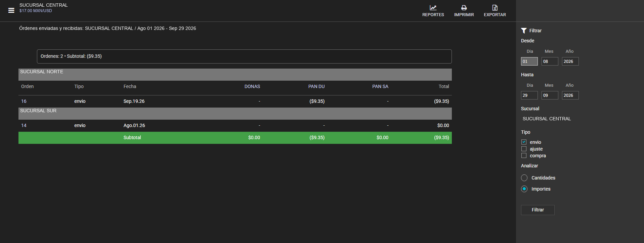Focus the Desde Mes field
644x243 pixels.
tap(550, 62)
